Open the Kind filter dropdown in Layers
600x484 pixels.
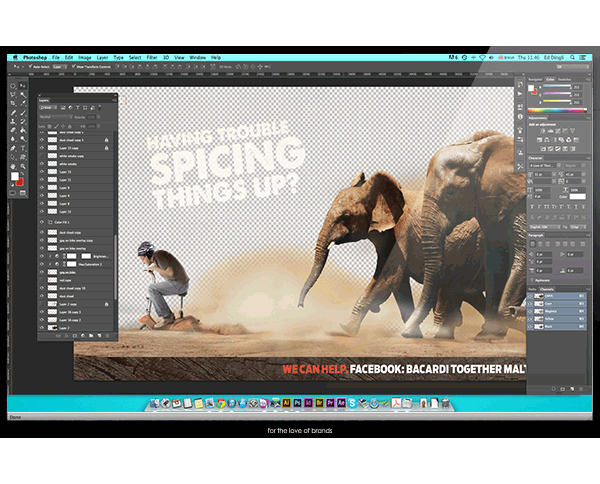tap(48, 108)
